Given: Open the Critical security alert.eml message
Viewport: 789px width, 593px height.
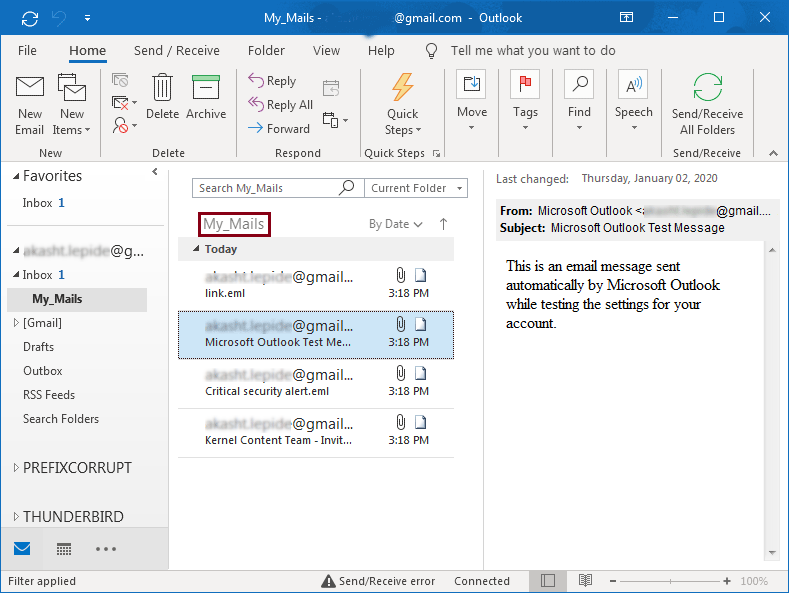Looking at the screenshot, I should tap(316, 384).
